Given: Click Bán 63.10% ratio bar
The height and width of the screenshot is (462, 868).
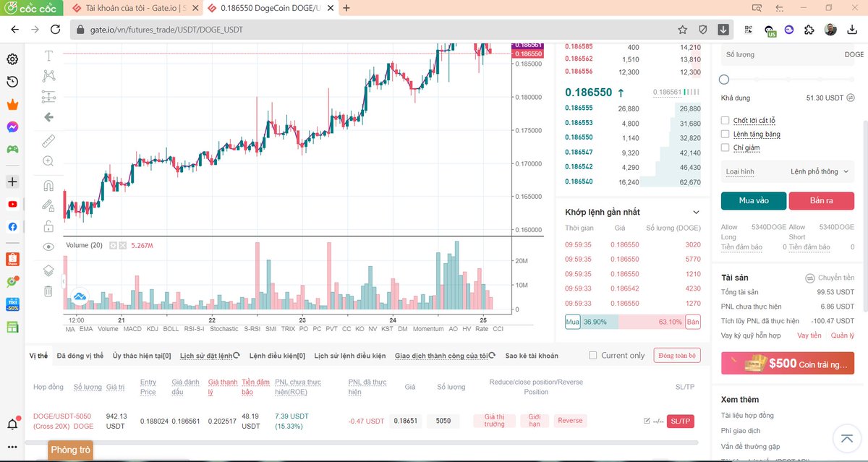Looking at the screenshot, I should tap(660, 322).
